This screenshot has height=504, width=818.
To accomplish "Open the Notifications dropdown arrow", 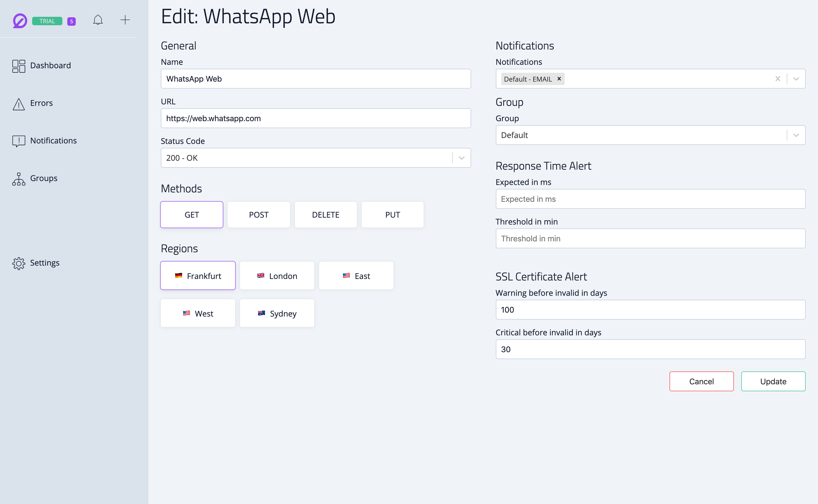I will pyautogui.click(x=796, y=79).
